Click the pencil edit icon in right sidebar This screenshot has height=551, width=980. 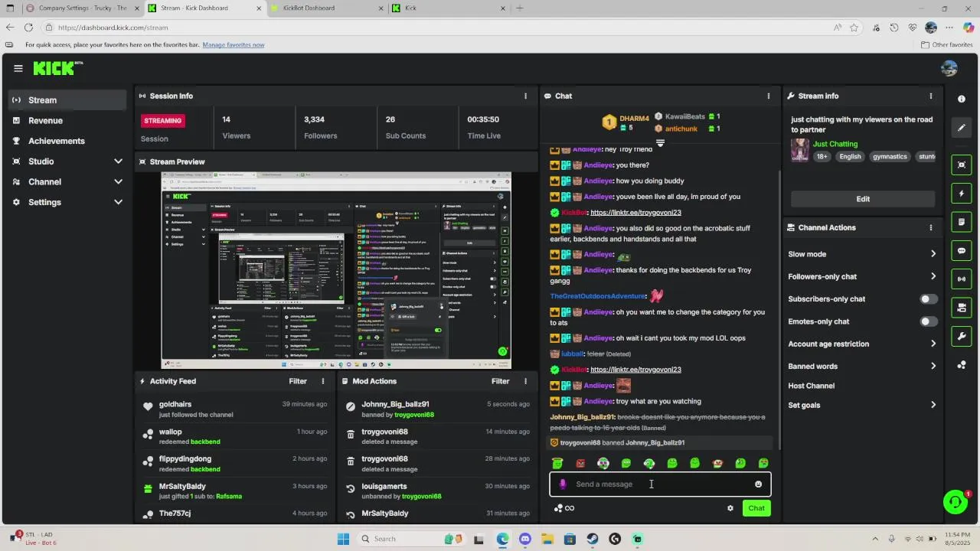[x=962, y=128]
